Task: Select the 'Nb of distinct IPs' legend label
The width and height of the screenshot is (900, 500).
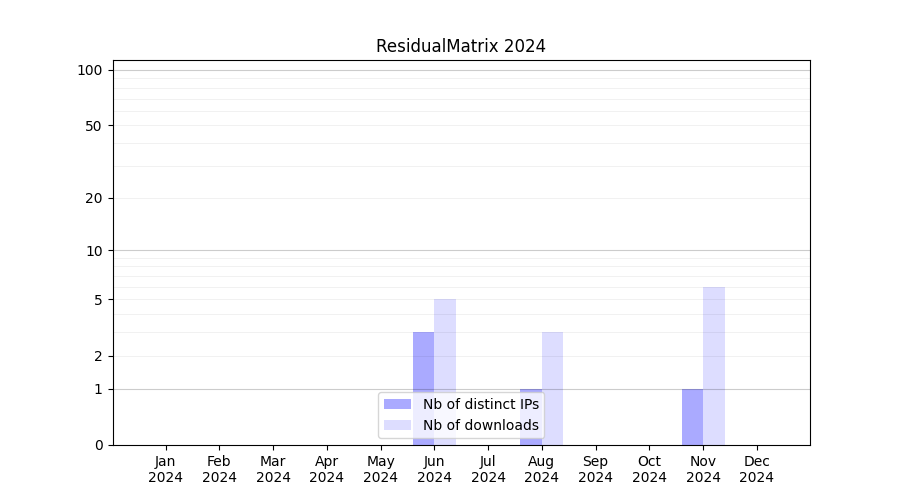Action: (480, 404)
